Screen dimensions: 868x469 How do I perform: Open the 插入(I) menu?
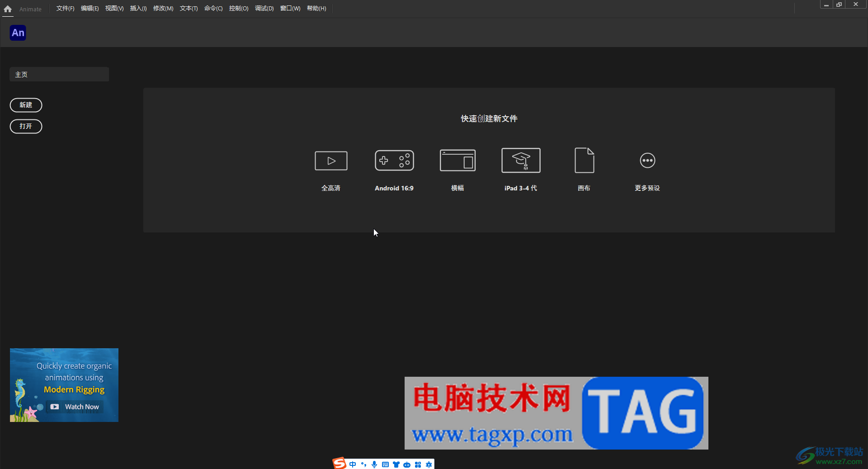[138, 9]
